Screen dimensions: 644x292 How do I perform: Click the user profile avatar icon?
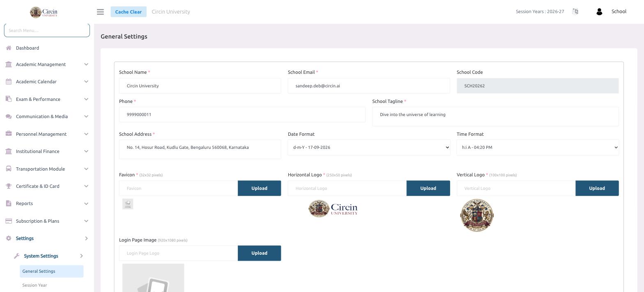tap(599, 12)
